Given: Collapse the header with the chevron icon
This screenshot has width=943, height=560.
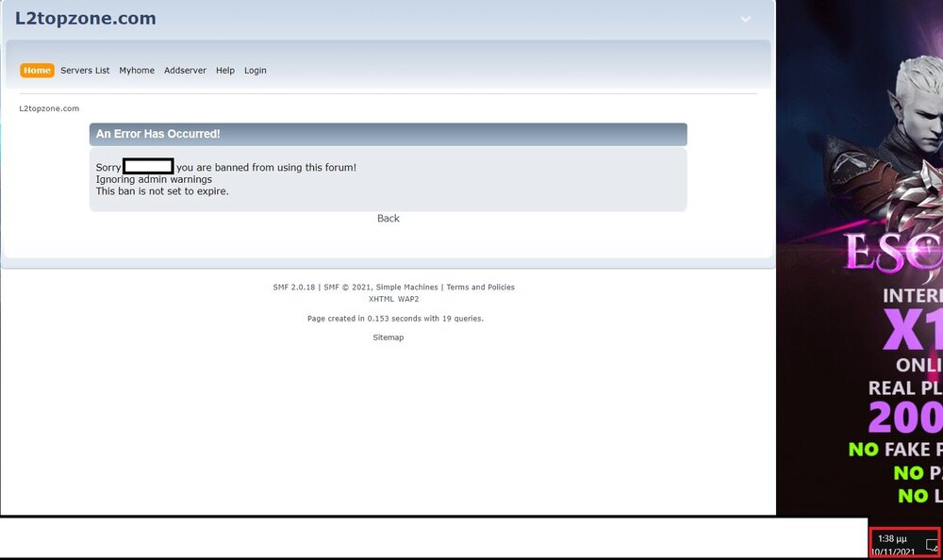Looking at the screenshot, I should point(746,19).
